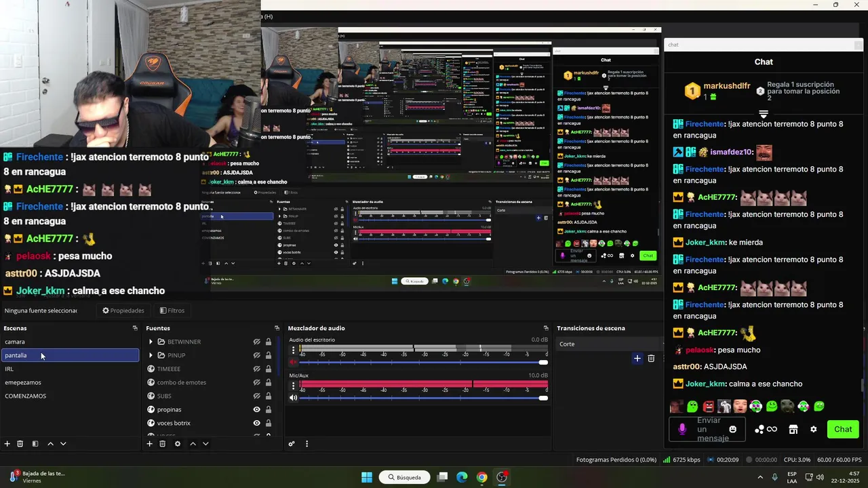Show the SUBS source
Screen dimensions: 868x488
coord(257,396)
